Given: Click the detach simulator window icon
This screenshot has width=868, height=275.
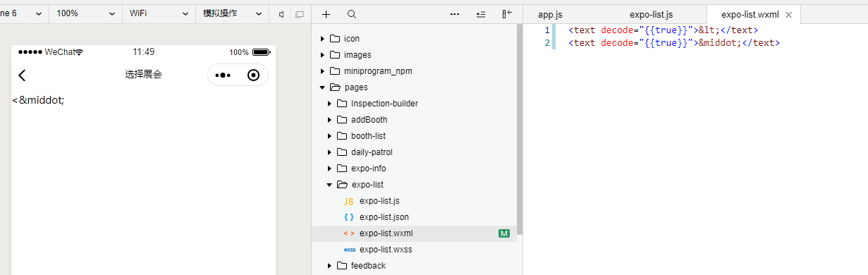Looking at the screenshot, I should [300, 14].
